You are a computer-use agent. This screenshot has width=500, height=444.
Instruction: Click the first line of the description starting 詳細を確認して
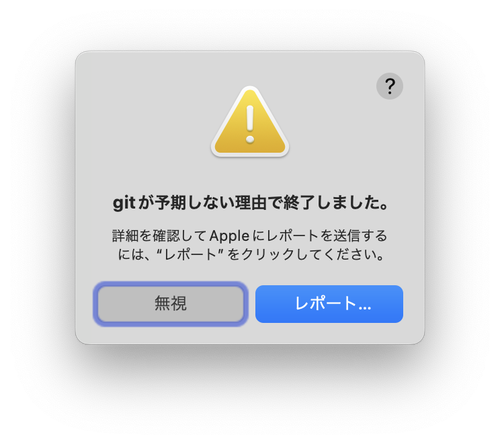pyautogui.click(x=250, y=236)
